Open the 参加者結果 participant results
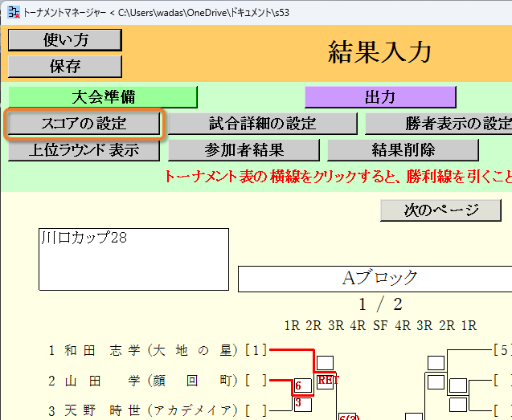 click(x=244, y=150)
